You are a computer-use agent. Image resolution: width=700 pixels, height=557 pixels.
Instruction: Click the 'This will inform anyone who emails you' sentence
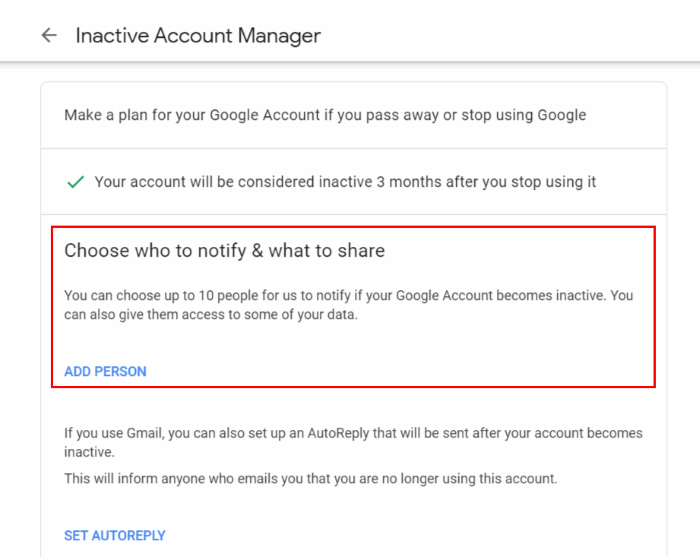tap(311, 479)
